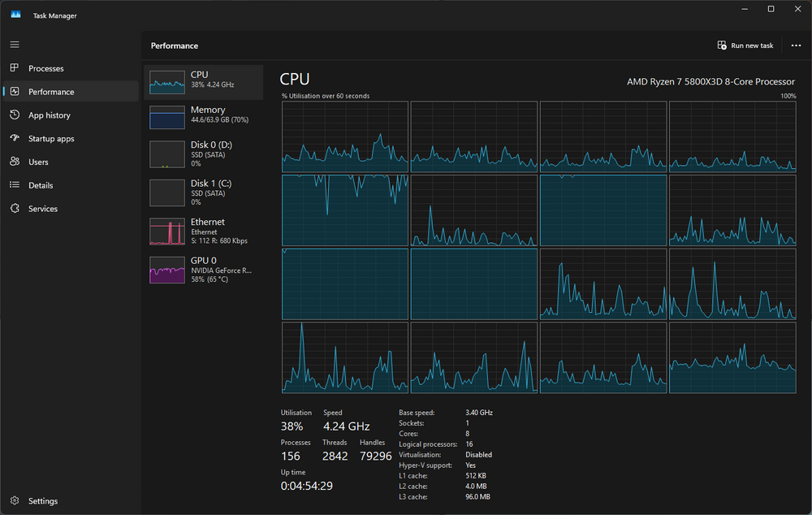The height and width of the screenshot is (515, 812).
Task: Click the Run new task button
Action: pyautogui.click(x=745, y=45)
